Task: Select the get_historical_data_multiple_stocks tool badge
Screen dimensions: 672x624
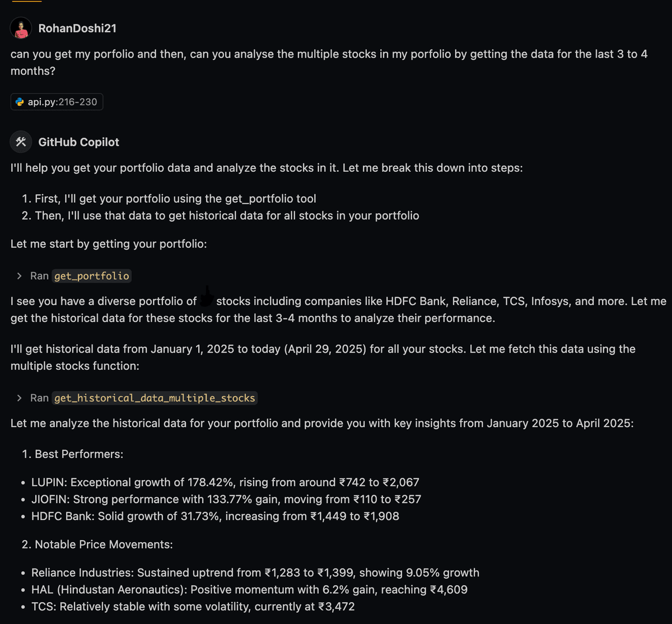Action: [x=155, y=398]
